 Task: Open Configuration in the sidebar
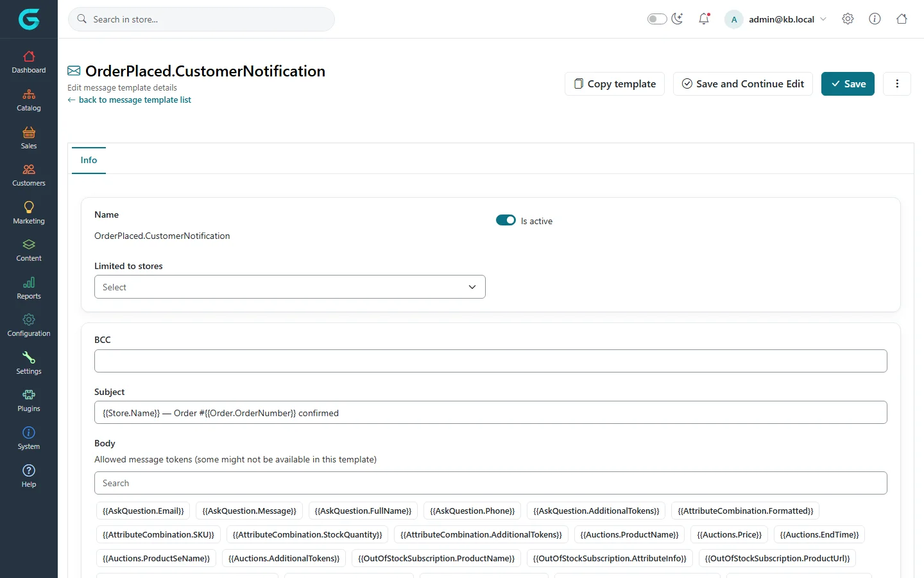(29, 326)
